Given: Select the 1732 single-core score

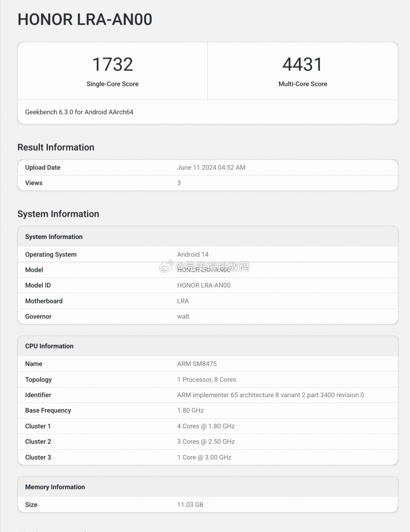Looking at the screenshot, I should [x=113, y=64].
